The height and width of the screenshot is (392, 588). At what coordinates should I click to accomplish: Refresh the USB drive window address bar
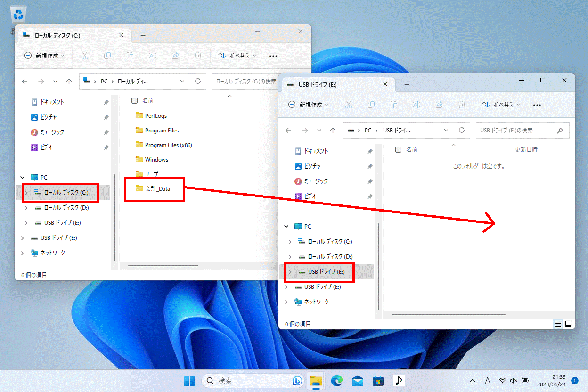(x=462, y=130)
